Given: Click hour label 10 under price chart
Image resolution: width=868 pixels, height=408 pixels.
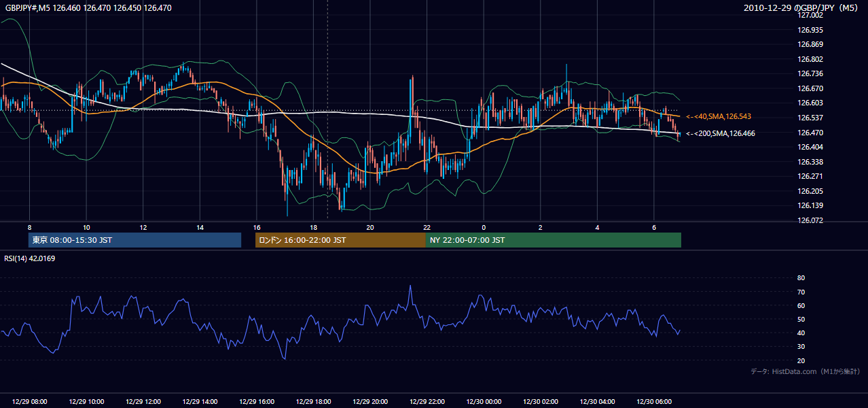Looking at the screenshot, I should click(86, 227).
